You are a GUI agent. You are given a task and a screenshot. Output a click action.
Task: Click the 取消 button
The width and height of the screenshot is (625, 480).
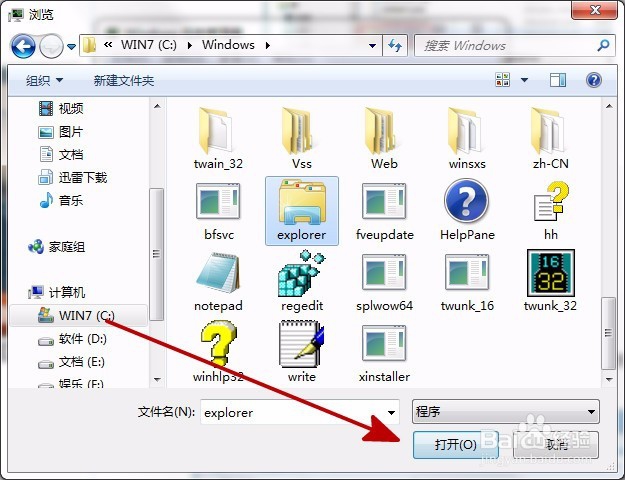(x=556, y=444)
